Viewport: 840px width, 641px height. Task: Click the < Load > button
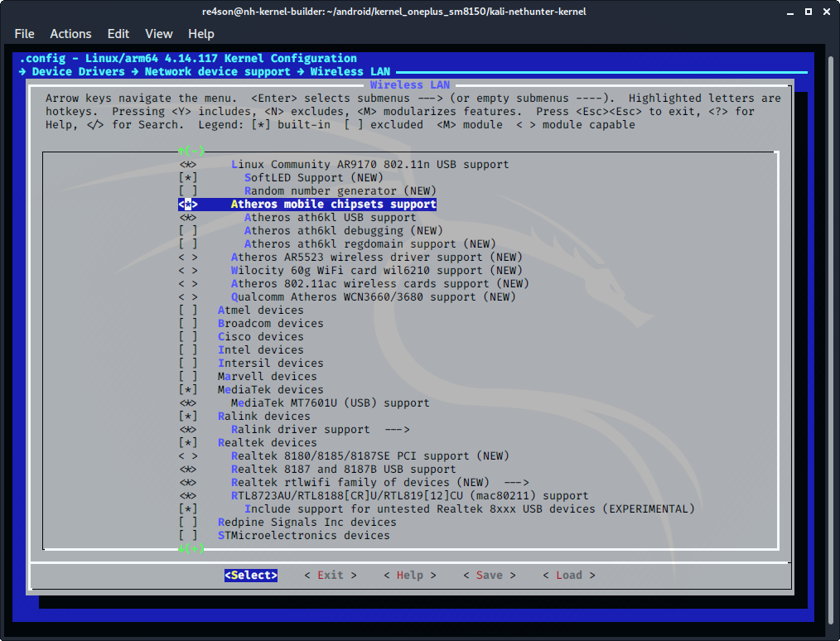(x=568, y=575)
